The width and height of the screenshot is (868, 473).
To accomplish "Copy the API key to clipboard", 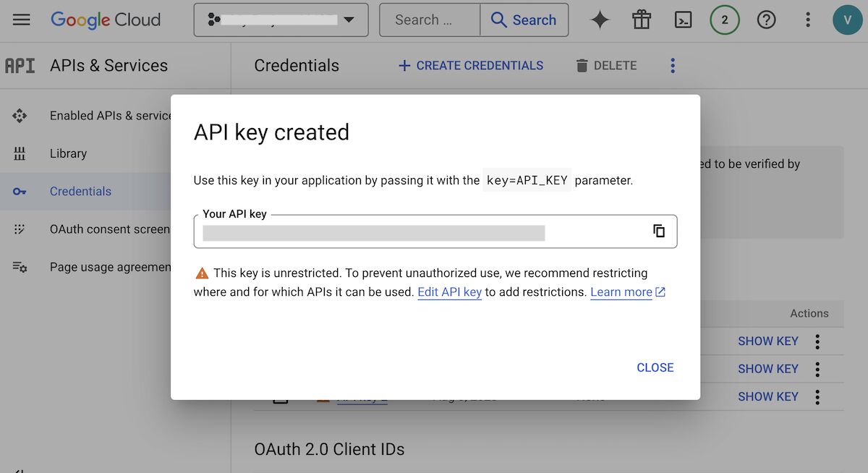I will click(659, 231).
